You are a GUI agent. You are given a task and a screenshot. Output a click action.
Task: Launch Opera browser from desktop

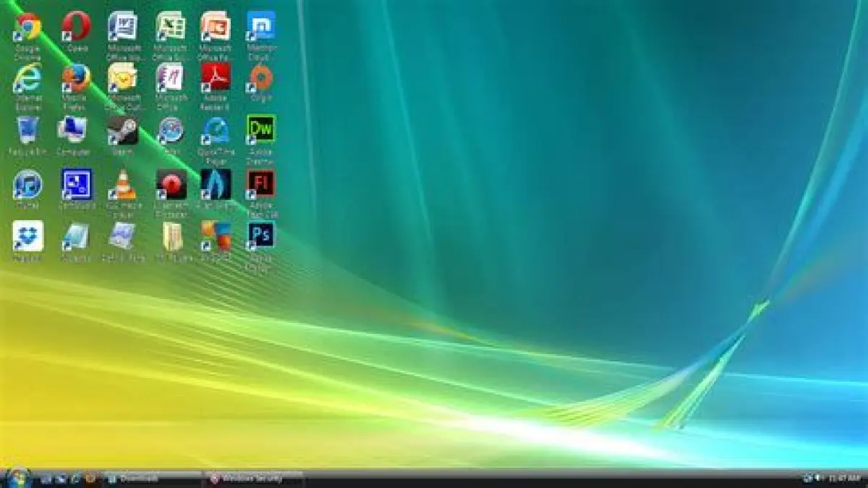click(75, 28)
